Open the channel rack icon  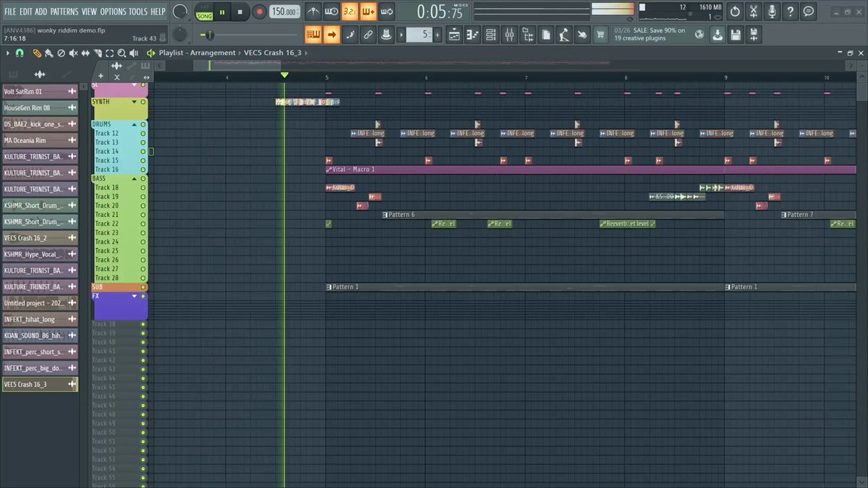coord(491,34)
